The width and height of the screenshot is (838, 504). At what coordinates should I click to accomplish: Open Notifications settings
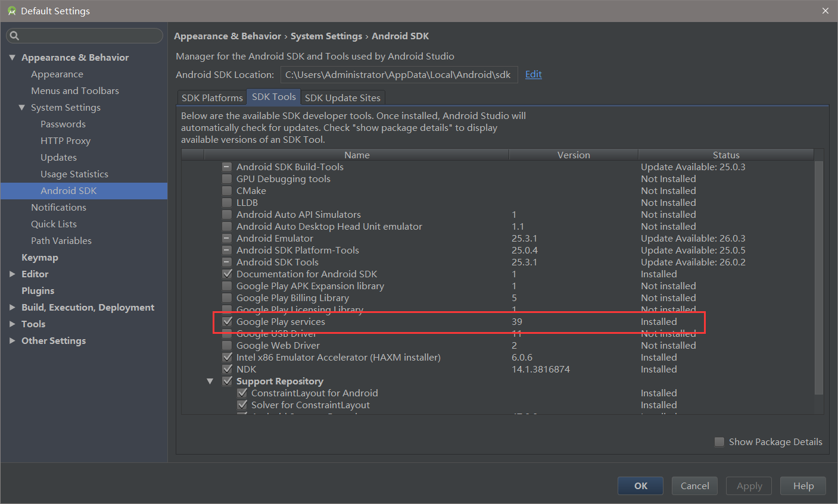58,208
